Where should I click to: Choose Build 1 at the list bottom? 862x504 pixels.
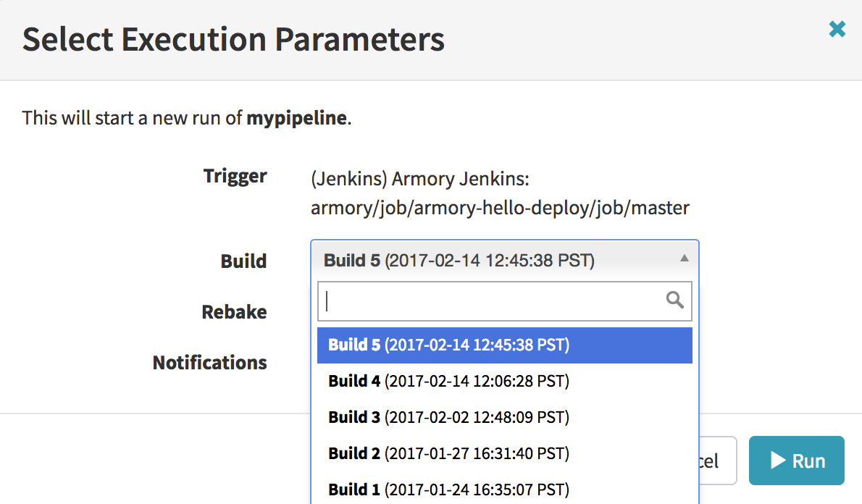pos(448,490)
